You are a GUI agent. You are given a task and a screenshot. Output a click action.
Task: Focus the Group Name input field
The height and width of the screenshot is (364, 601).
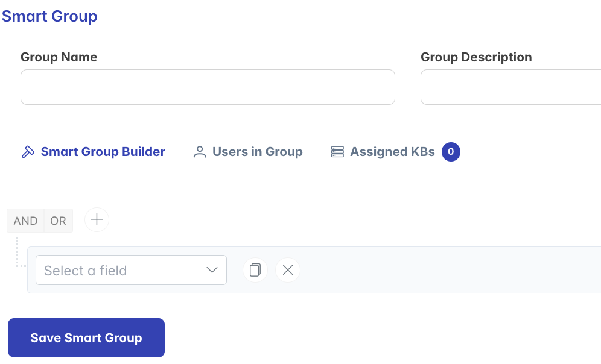208,87
